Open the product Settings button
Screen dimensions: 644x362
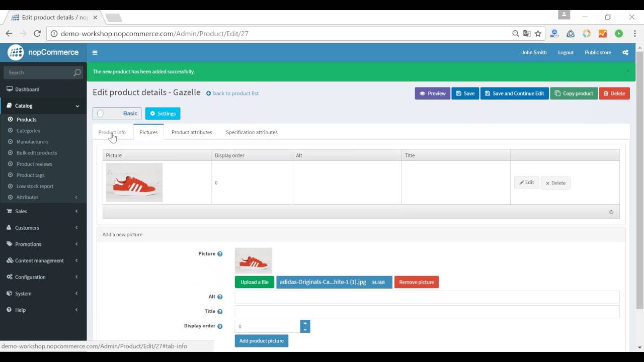coord(163,114)
